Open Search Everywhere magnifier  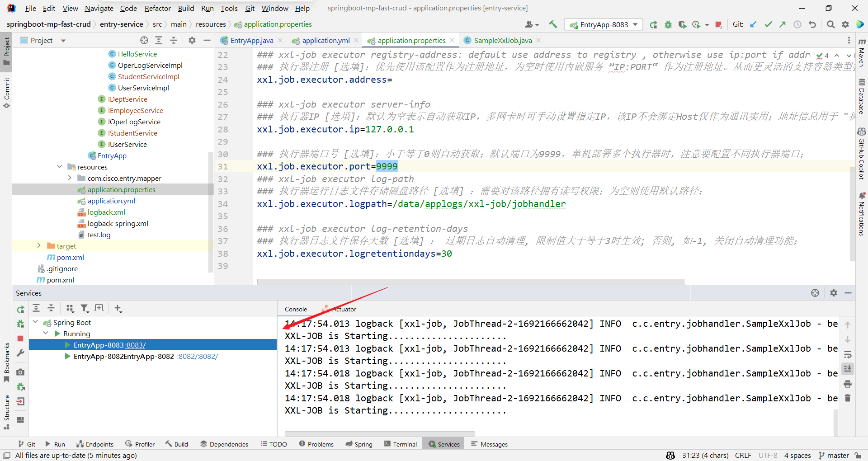[x=830, y=24]
